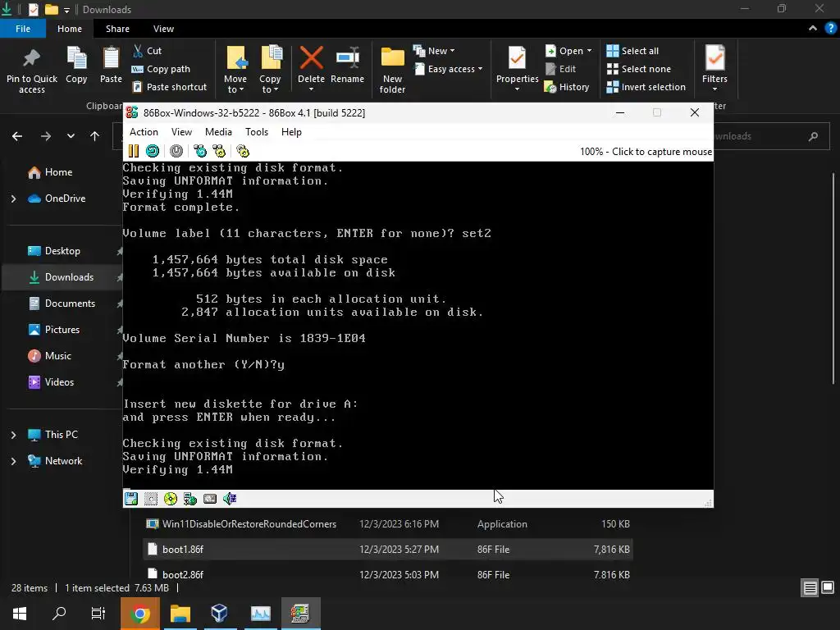Click the Explorer search magnifier icon
The image size is (840, 630).
click(813, 137)
